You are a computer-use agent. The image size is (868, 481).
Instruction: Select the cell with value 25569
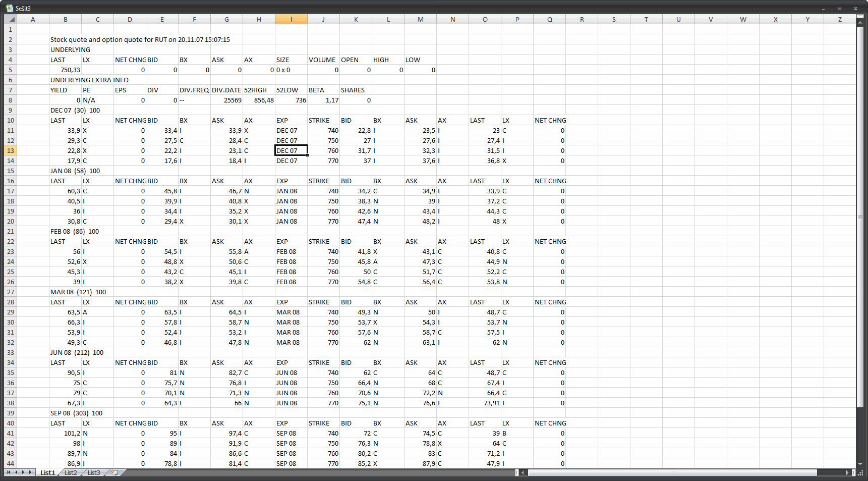pyautogui.click(x=227, y=100)
